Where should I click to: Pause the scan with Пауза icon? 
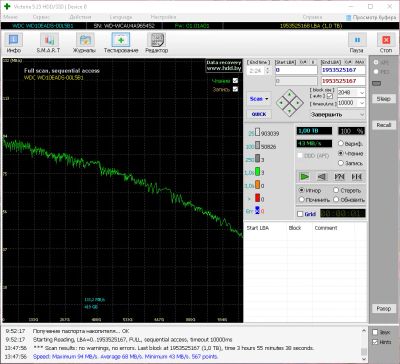tap(357, 43)
